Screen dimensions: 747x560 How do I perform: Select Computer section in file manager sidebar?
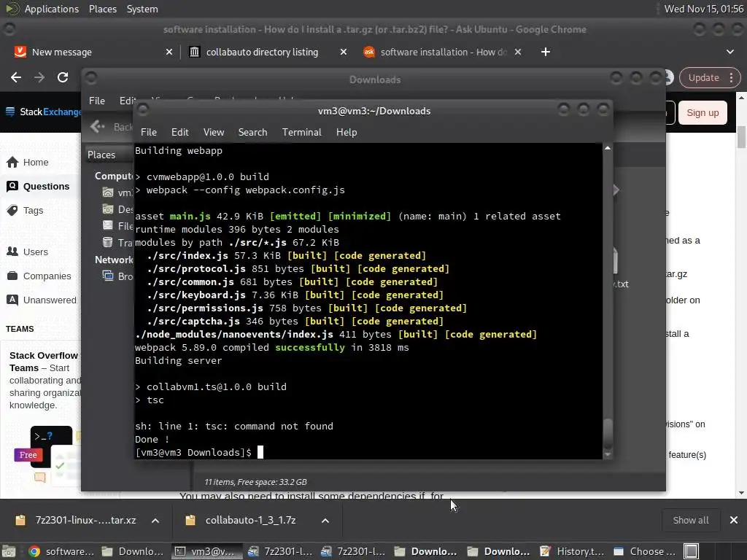pyautogui.click(x=113, y=176)
